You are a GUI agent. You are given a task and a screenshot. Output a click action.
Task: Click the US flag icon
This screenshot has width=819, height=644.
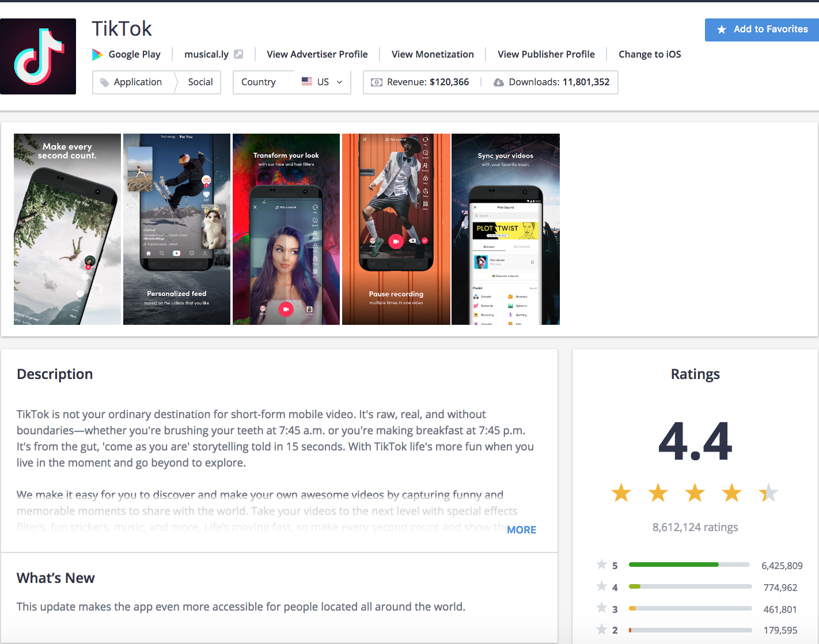(307, 81)
